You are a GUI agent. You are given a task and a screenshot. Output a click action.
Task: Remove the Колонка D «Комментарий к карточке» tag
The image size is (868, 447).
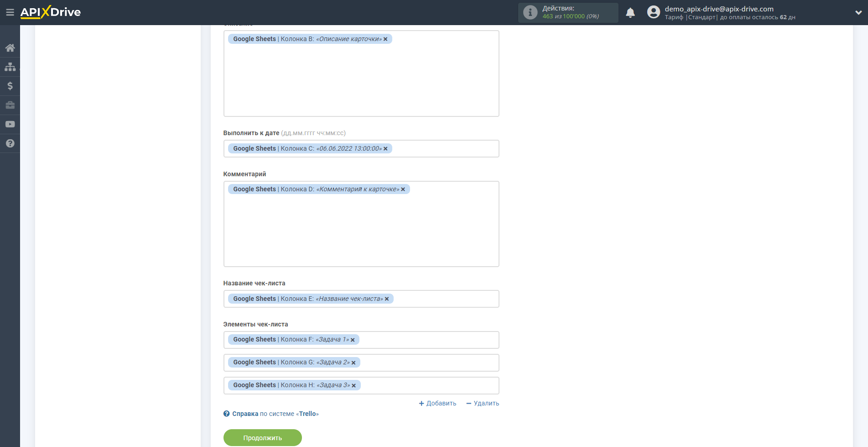(403, 189)
